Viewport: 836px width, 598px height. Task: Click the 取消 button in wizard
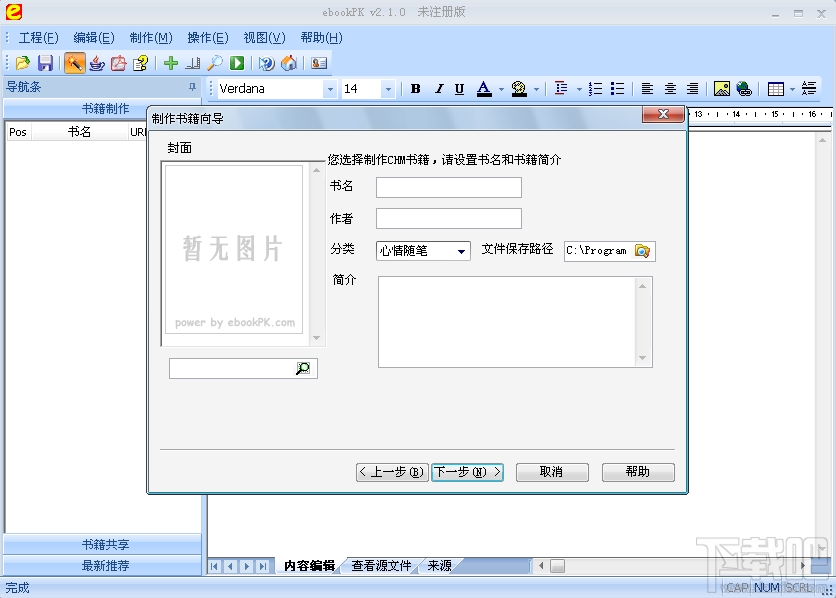(552, 472)
